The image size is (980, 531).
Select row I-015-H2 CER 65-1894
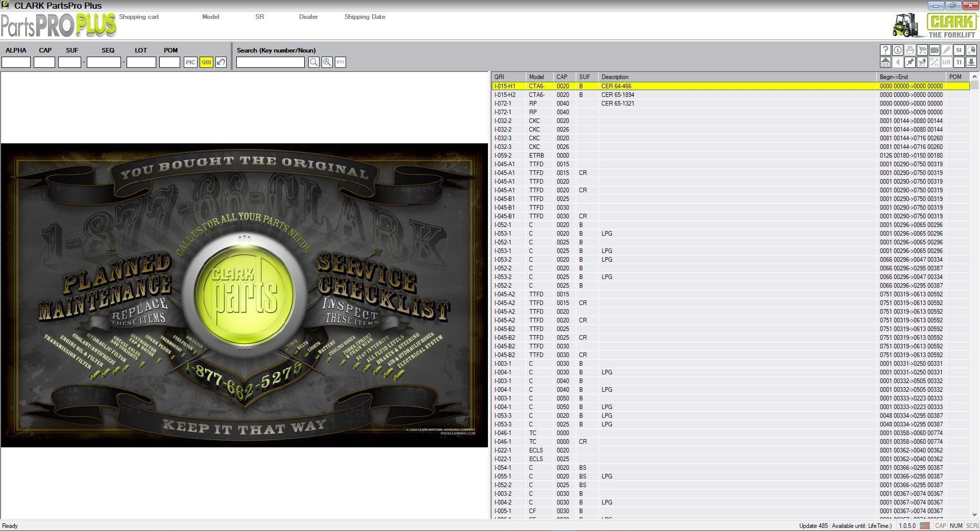coord(730,95)
